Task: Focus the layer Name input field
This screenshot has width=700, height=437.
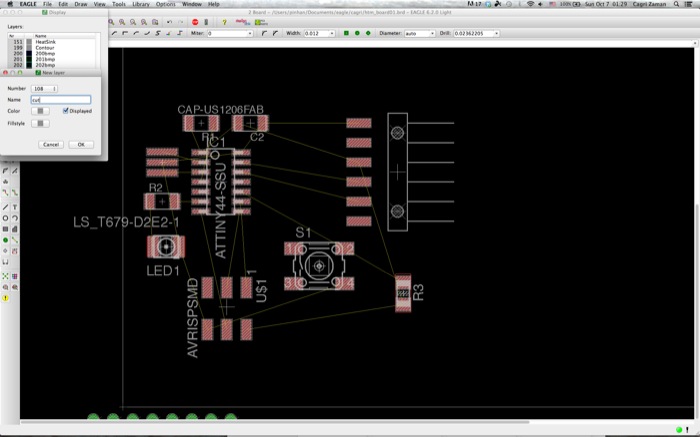Action: point(61,100)
